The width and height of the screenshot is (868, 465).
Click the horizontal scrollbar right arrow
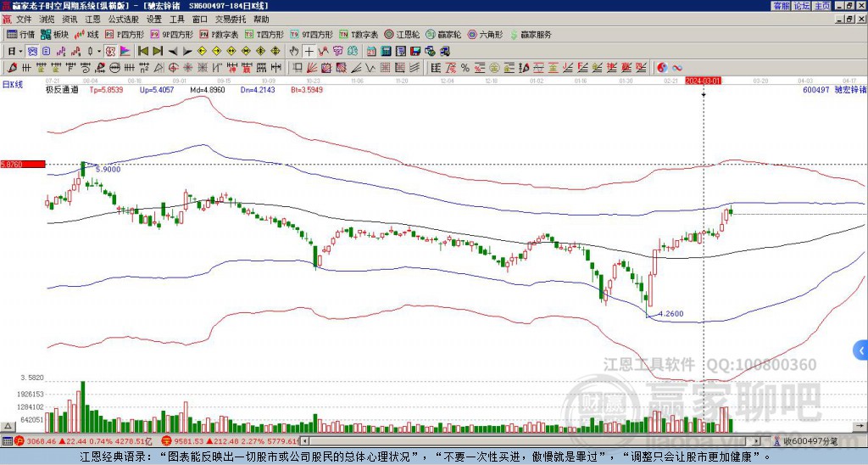coord(756,441)
